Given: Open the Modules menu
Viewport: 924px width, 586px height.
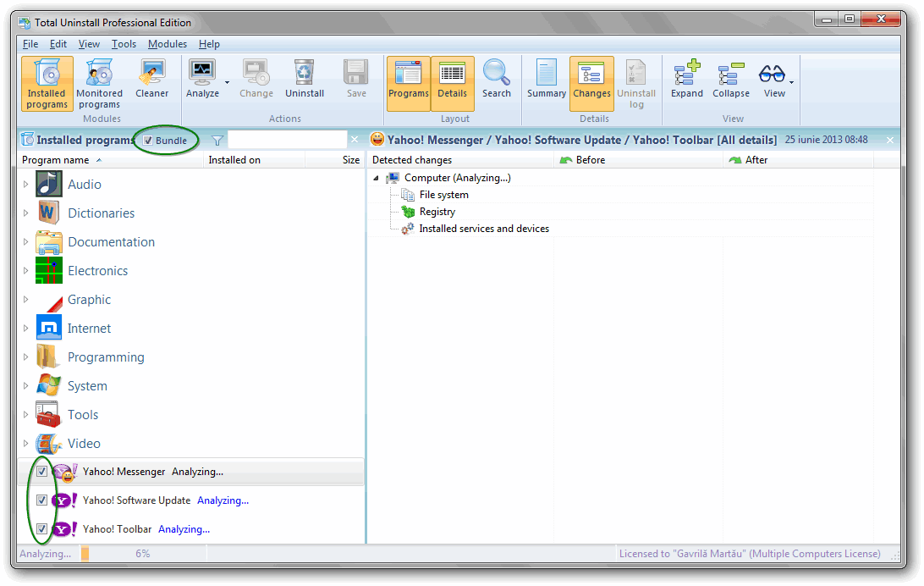Looking at the screenshot, I should (167, 44).
